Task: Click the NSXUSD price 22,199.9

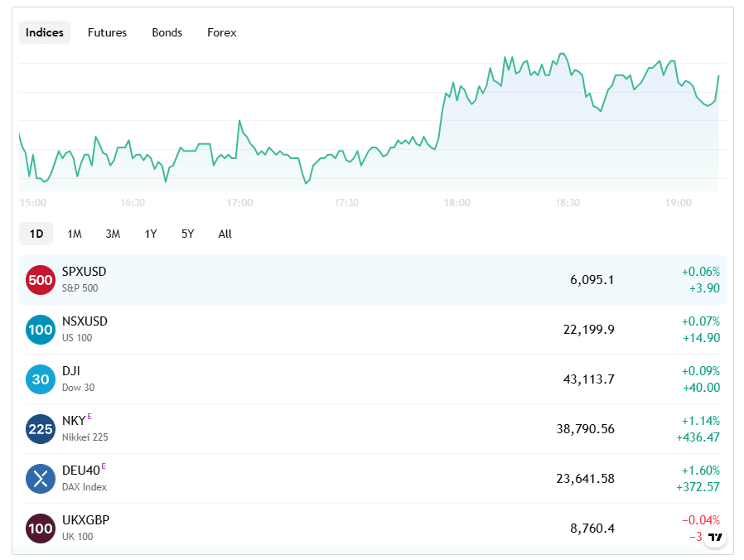Action: point(589,330)
